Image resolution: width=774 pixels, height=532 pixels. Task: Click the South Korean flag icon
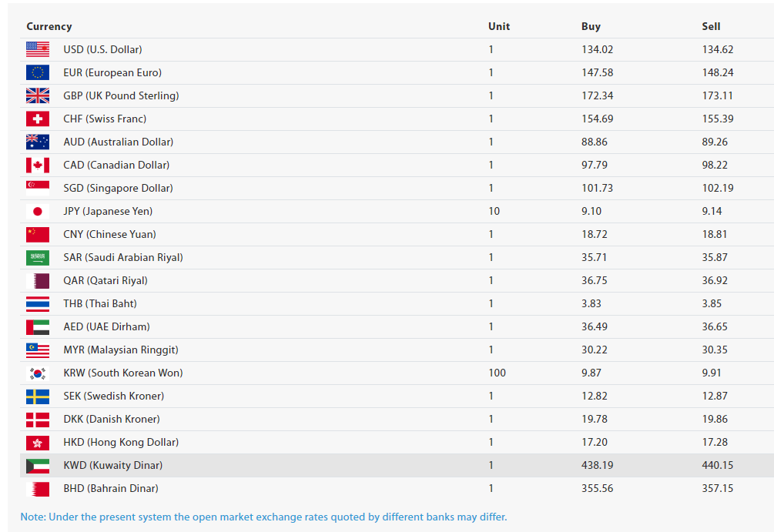pyautogui.click(x=37, y=373)
